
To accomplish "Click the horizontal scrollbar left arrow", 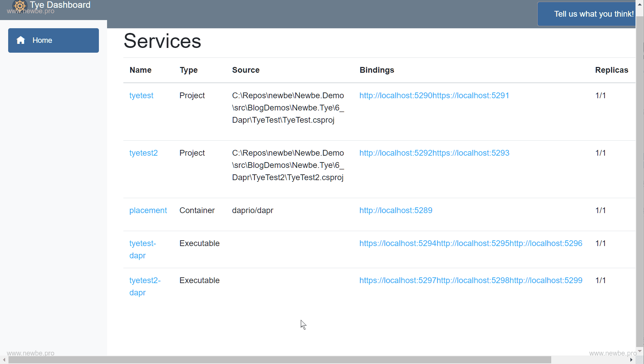I will [x=4, y=360].
